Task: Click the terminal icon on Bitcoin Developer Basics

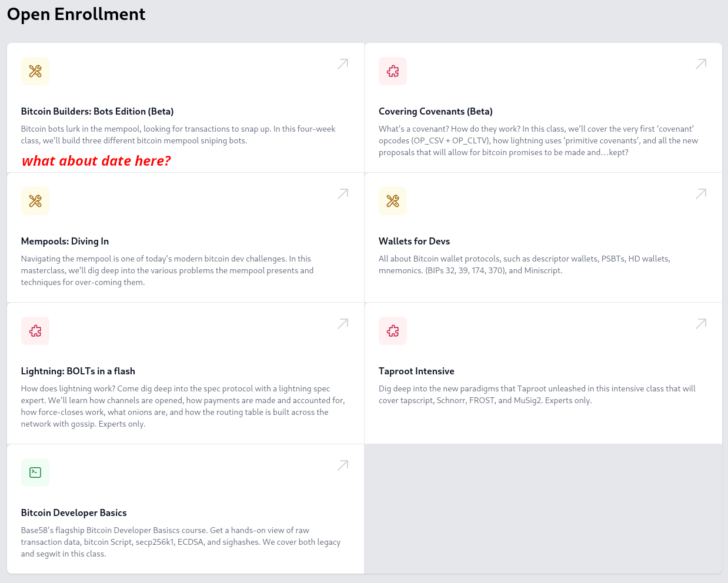Action: (x=35, y=473)
